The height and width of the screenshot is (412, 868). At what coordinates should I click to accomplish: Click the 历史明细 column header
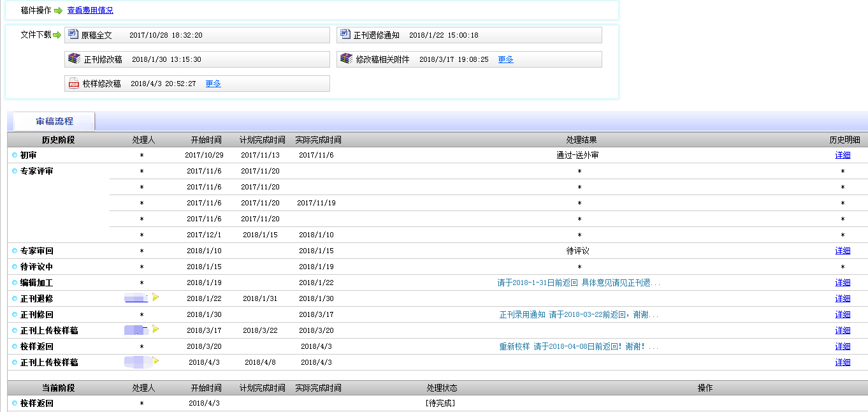click(844, 140)
